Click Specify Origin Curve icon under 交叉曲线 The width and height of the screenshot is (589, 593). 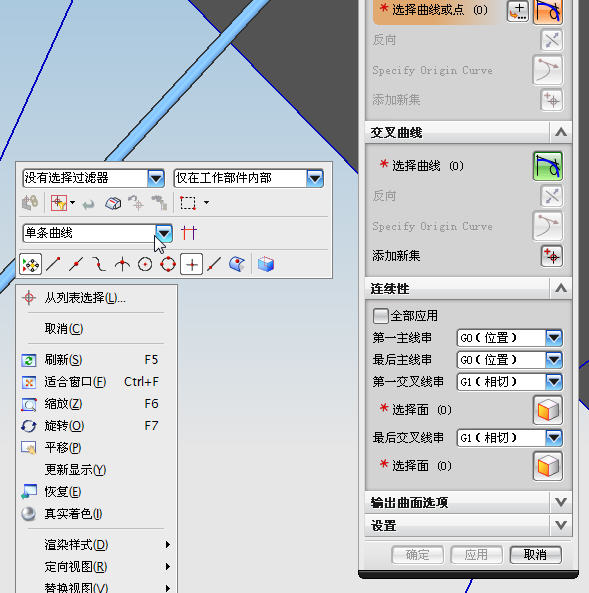pyautogui.click(x=547, y=226)
